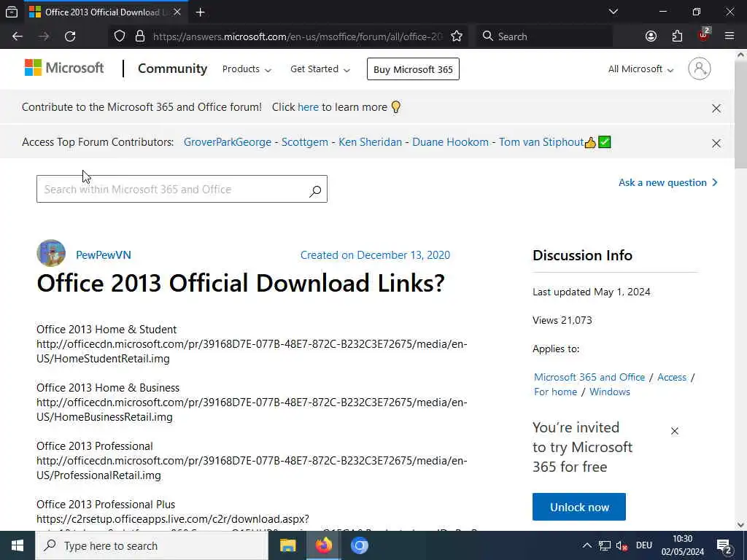Open Firefox account icon
This screenshot has width=747, height=560.
click(x=651, y=36)
